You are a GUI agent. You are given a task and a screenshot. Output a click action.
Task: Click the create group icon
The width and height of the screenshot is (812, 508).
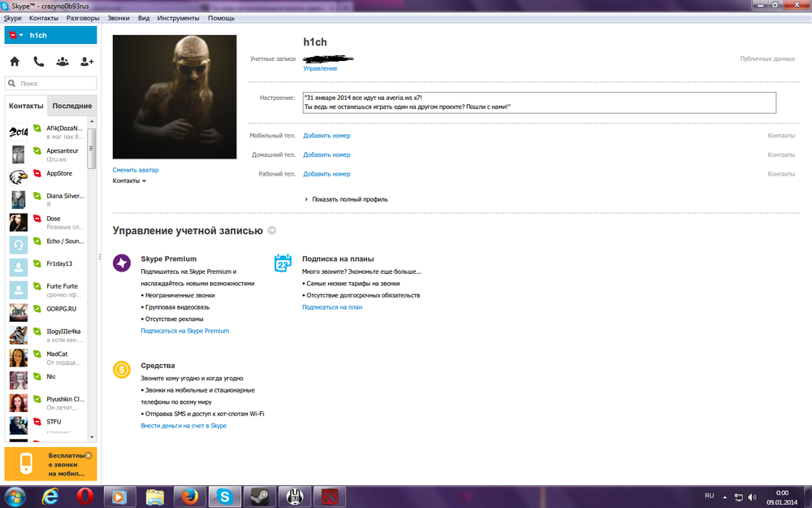(x=63, y=61)
